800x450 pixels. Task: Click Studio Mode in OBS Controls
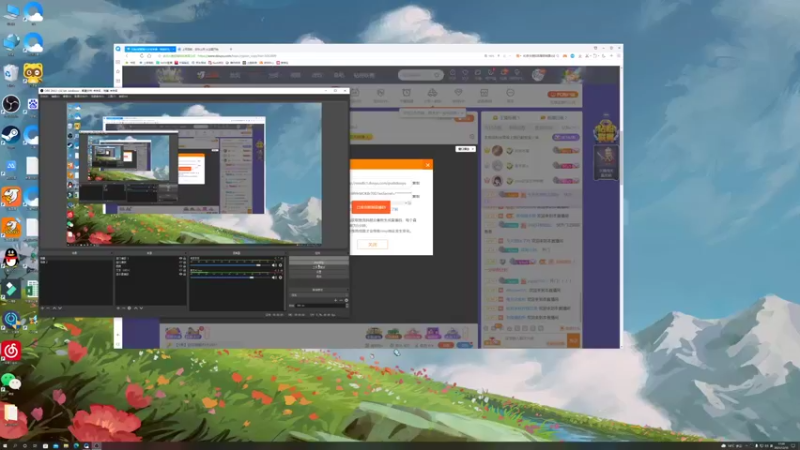click(x=318, y=268)
